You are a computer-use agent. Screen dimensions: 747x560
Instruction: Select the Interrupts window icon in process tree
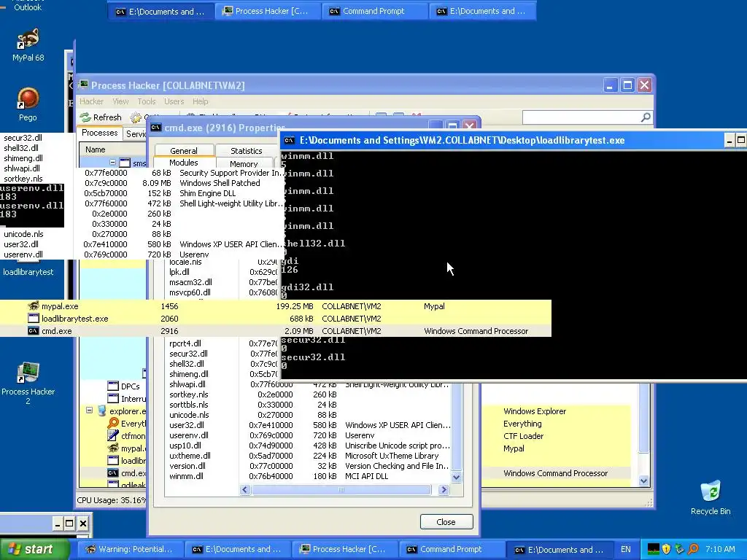click(113, 399)
